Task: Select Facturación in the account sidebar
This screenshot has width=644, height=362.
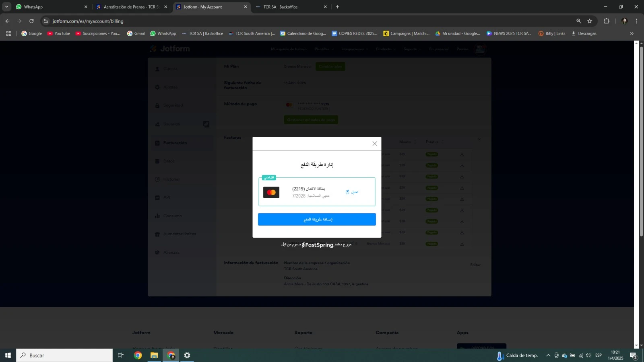Action: point(175,142)
